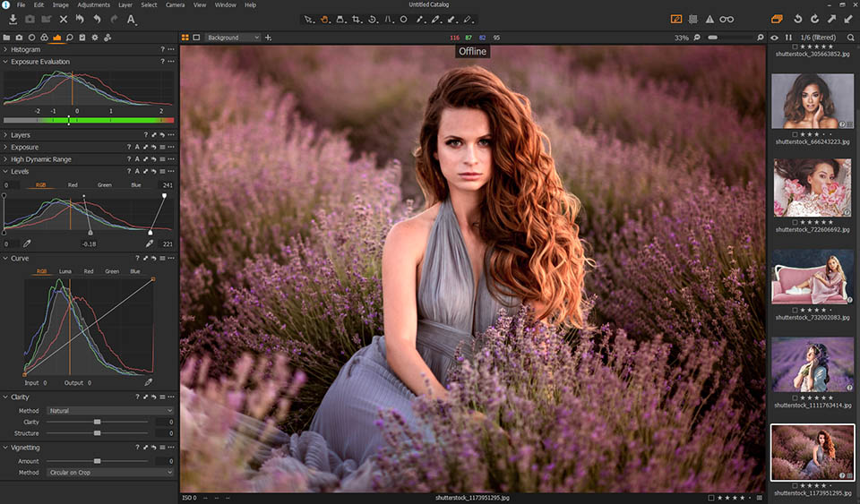The width and height of the screenshot is (860, 504).
Task: Rotate image left with counter-clockwise icon
Action: click(798, 19)
